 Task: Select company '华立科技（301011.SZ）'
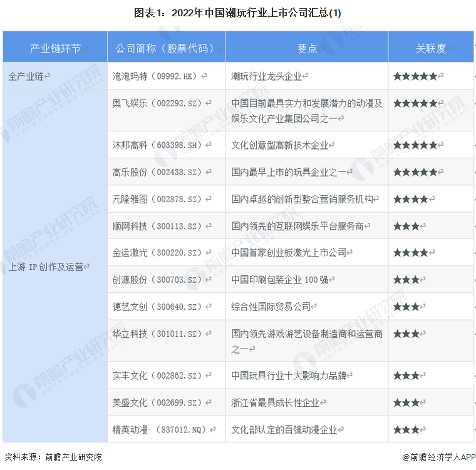pos(158,334)
